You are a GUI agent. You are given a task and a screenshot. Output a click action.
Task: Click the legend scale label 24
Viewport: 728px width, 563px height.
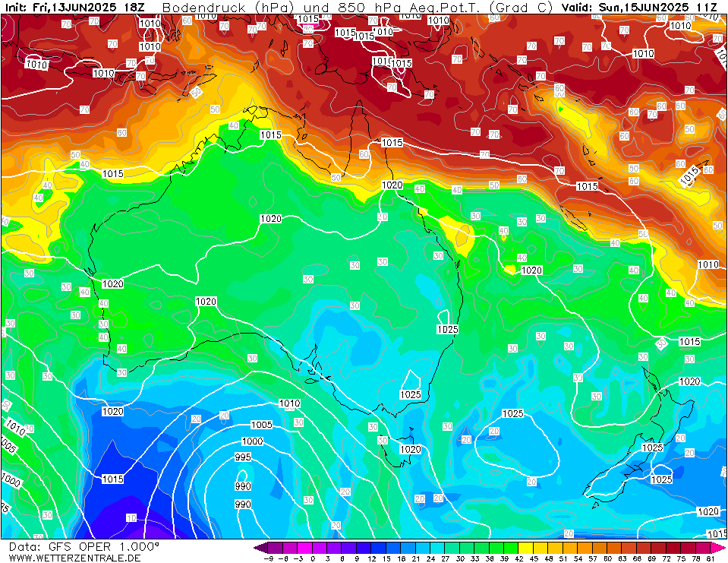click(430, 558)
